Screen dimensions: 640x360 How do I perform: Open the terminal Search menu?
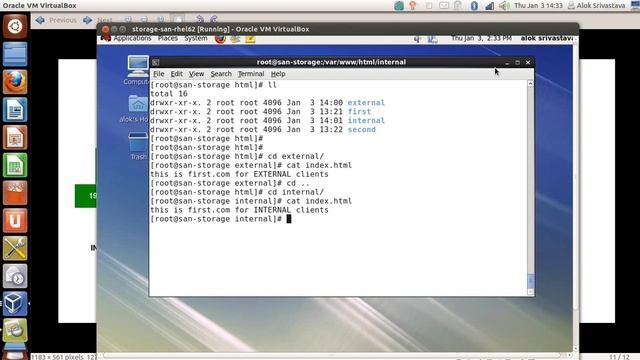coord(221,74)
